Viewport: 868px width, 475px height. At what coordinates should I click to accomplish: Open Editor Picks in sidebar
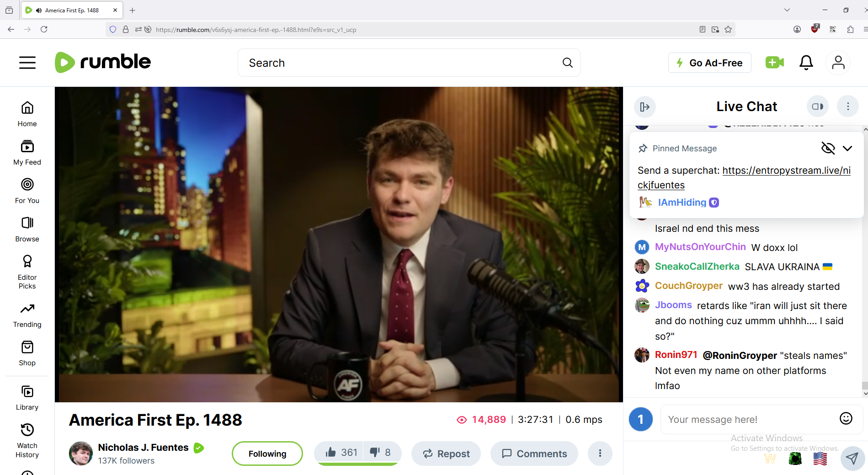pyautogui.click(x=27, y=272)
